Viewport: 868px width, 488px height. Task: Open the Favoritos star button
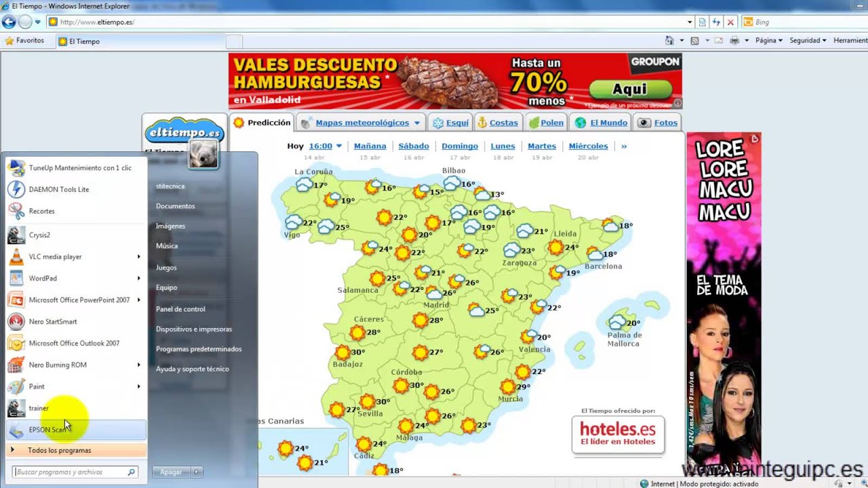[x=24, y=41]
